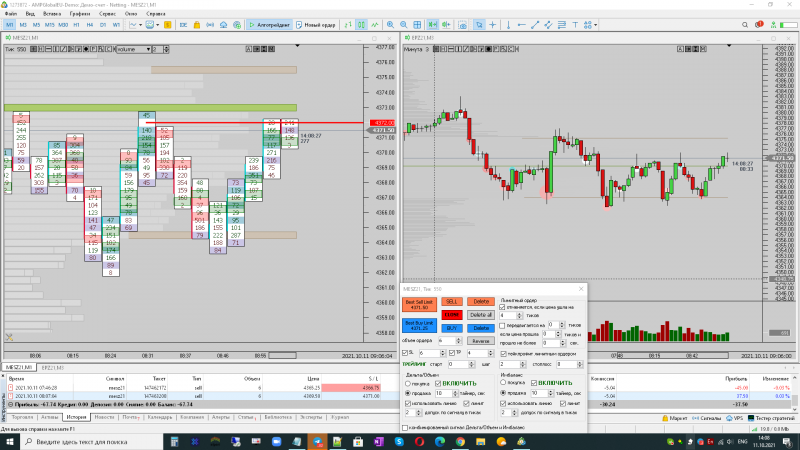Take a chart screenshot icon
The image size is (800, 450).
tap(462, 24)
